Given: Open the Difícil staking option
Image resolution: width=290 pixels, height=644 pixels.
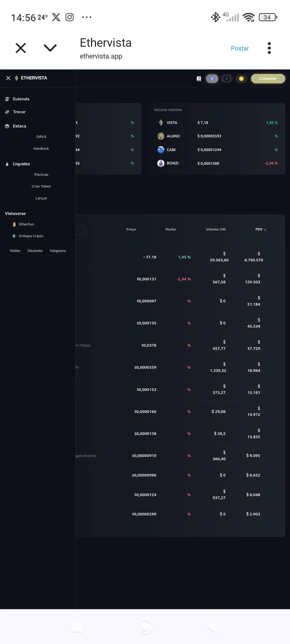Looking at the screenshot, I should click(41, 137).
